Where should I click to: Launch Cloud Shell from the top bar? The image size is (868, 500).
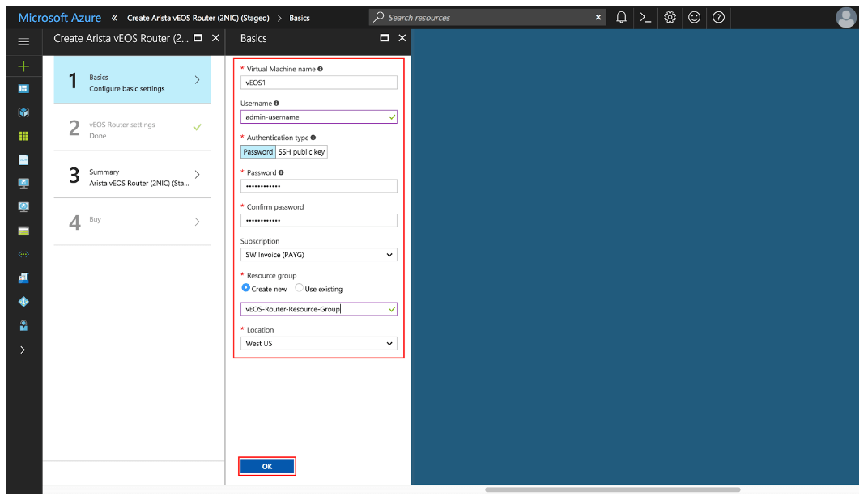coord(645,18)
